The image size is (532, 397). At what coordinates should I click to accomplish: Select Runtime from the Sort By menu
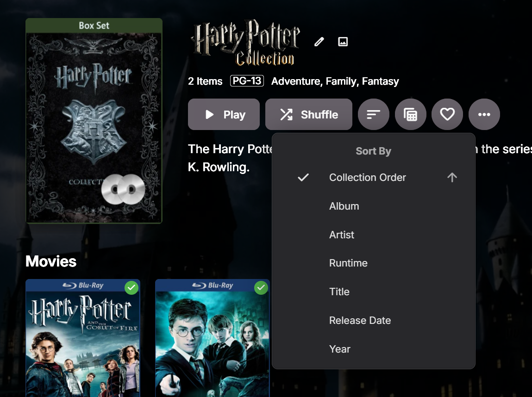pos(348,263)
